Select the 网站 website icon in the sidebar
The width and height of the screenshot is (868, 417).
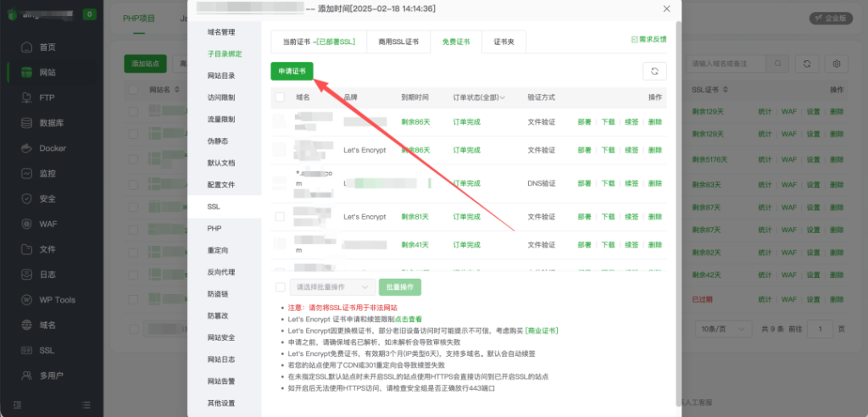tap(26, 73)
